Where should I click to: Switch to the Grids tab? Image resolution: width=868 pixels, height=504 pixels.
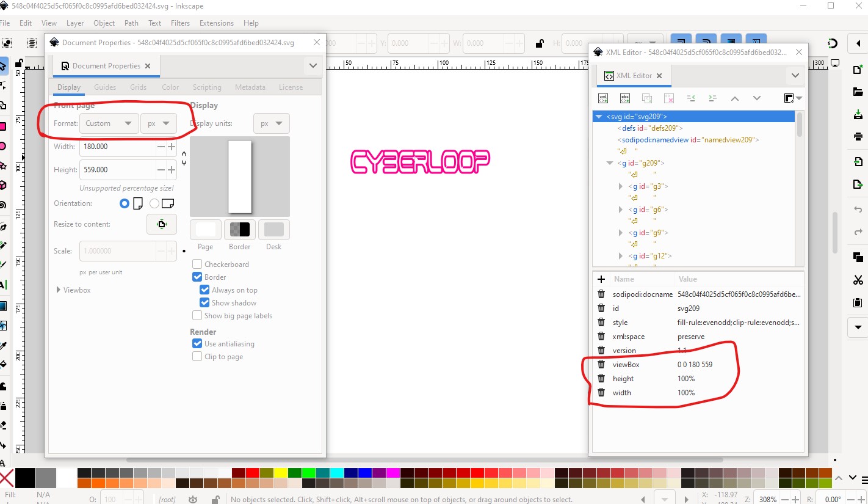(139, 87)
